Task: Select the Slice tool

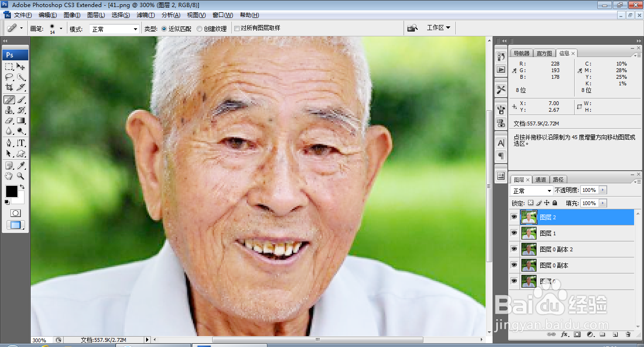Action: [21, 87]
